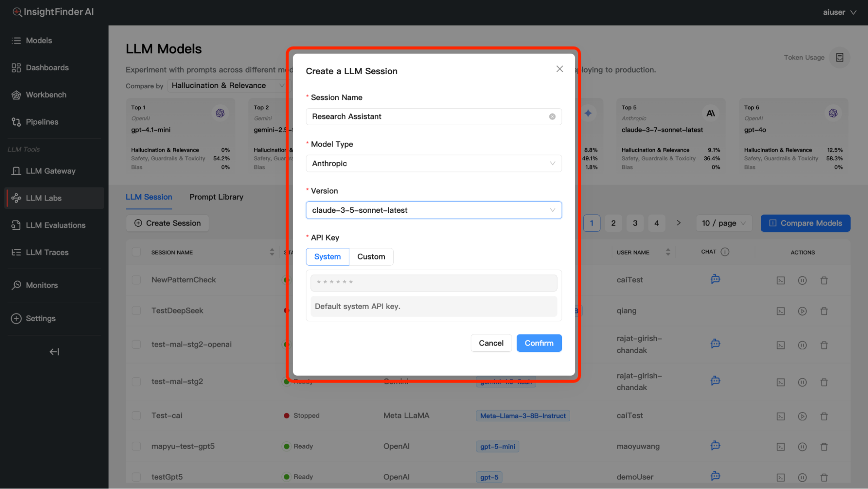Open the Model Type dropdown
Viewport: 868px width, 489px height.
point(433,163)
